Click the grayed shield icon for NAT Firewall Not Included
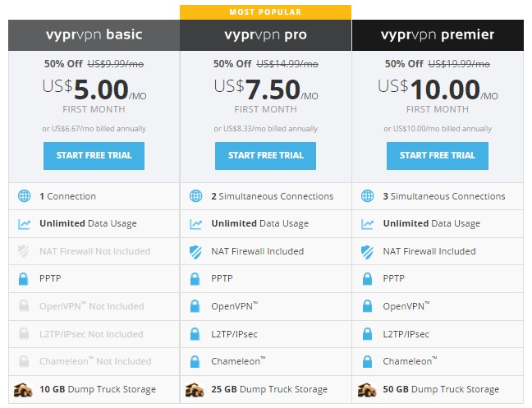 point(24,251)
